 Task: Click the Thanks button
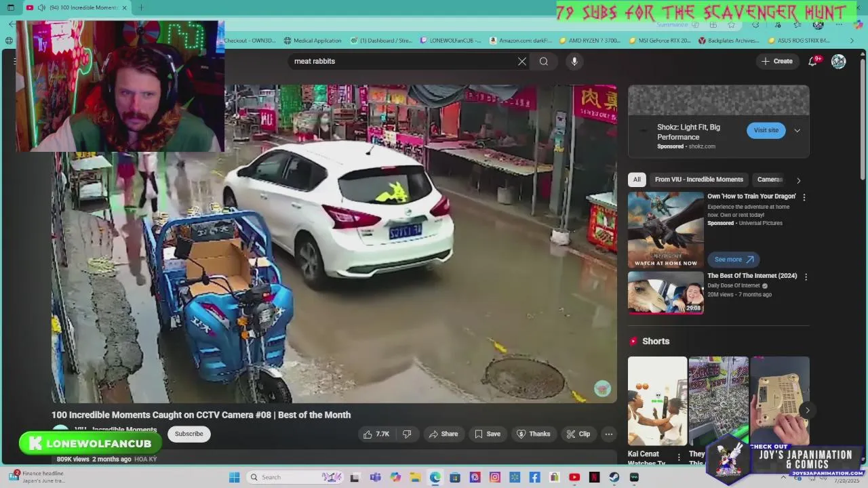click(x=534, y=434)
